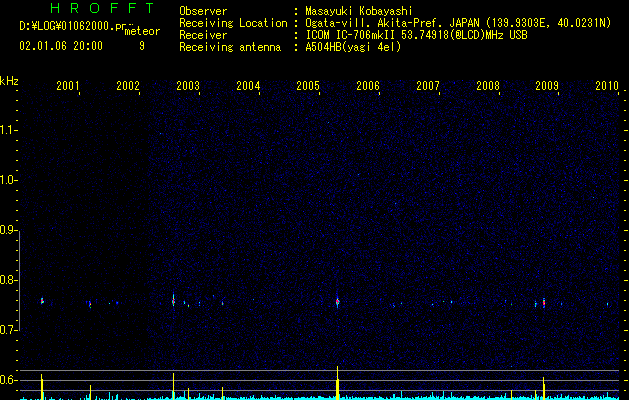Click observer name Masayuki Kobayashi
The height and width of the screenshot is (400, 629).
click(359, 11)
